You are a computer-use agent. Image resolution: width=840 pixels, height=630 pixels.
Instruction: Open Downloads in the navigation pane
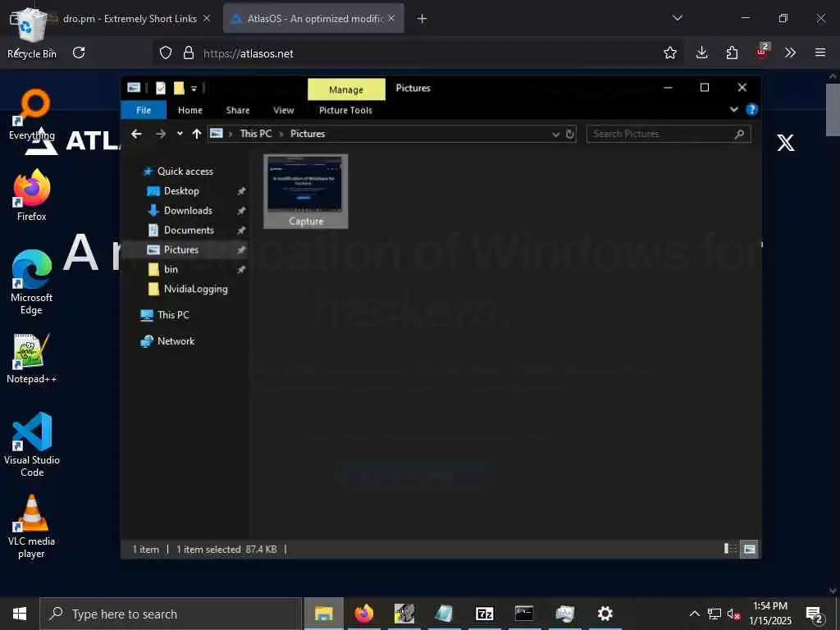[x=188, y=211]
